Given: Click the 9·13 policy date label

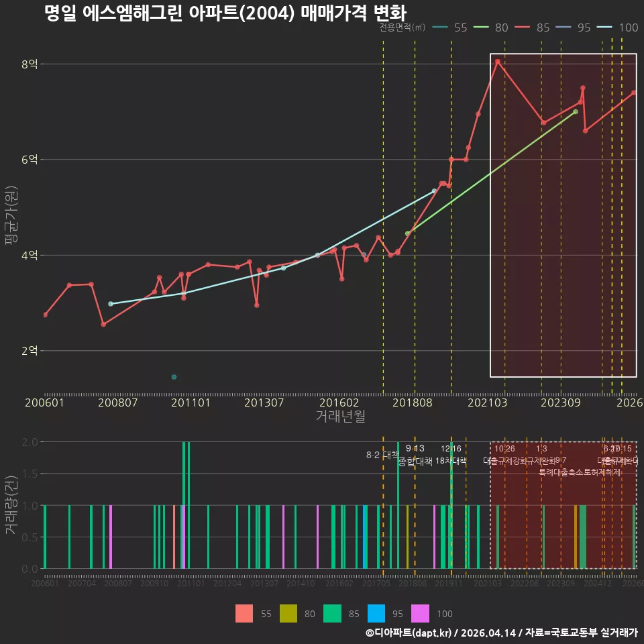Looking at the screenshot, I should [x=415, y=449].
